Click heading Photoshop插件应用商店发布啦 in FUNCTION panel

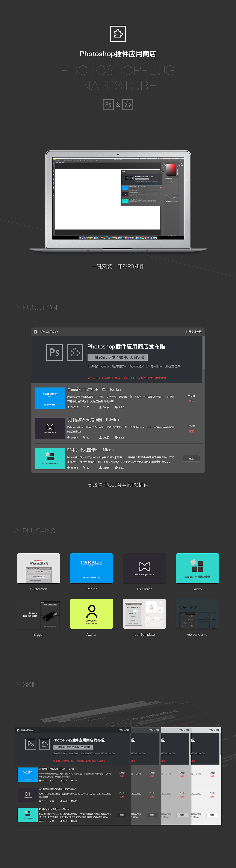tap(126, 347)
